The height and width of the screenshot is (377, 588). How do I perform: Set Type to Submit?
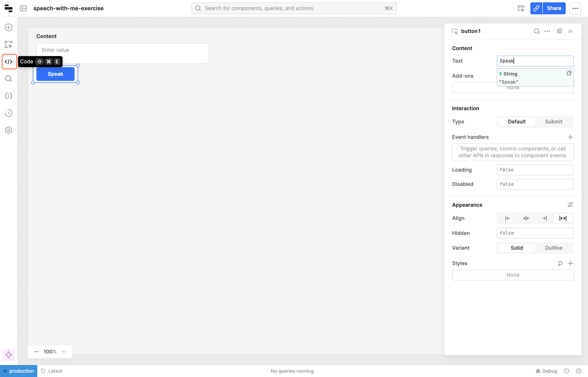(553, 122)
